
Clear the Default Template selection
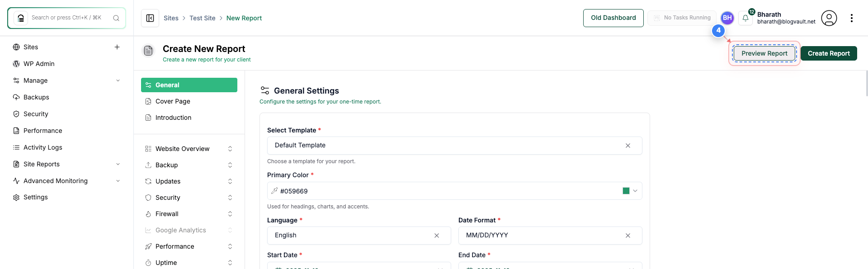click(x=628, y=146)
